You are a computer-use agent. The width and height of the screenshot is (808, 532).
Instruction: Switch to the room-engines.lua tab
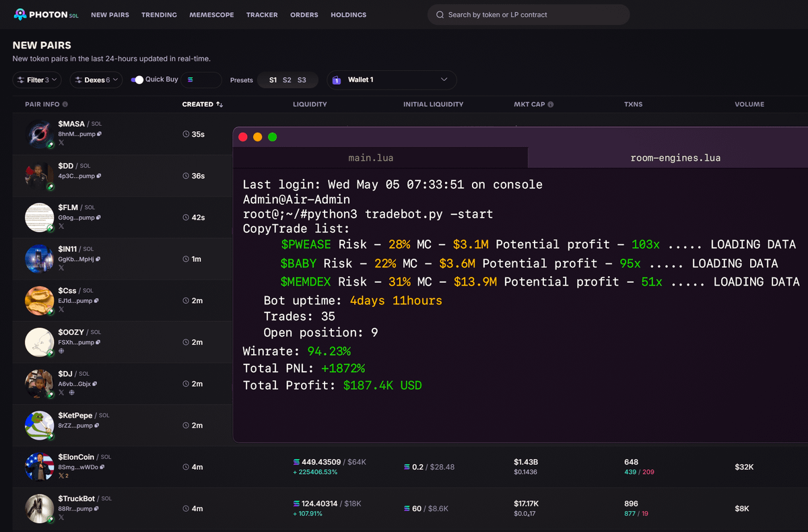(x=668, y=158)
